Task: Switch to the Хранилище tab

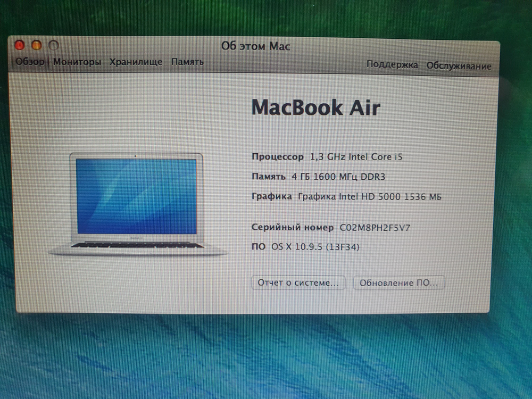Action: coord(136,62)
